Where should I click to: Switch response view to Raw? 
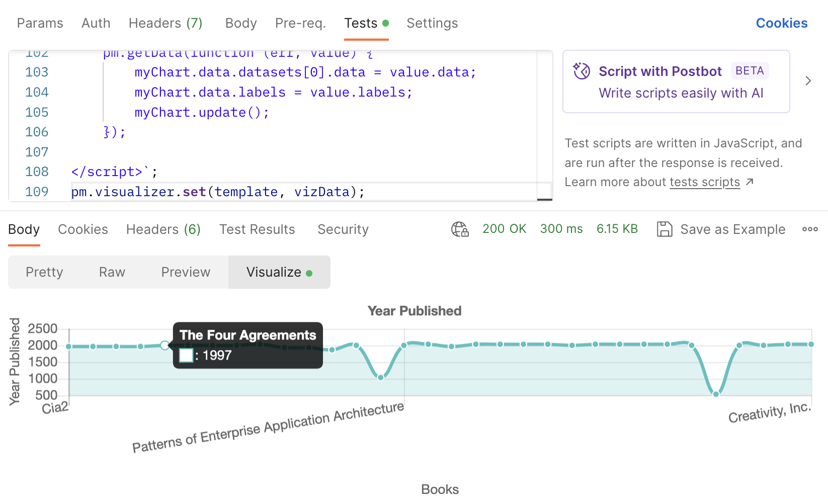tap(112, 272)
